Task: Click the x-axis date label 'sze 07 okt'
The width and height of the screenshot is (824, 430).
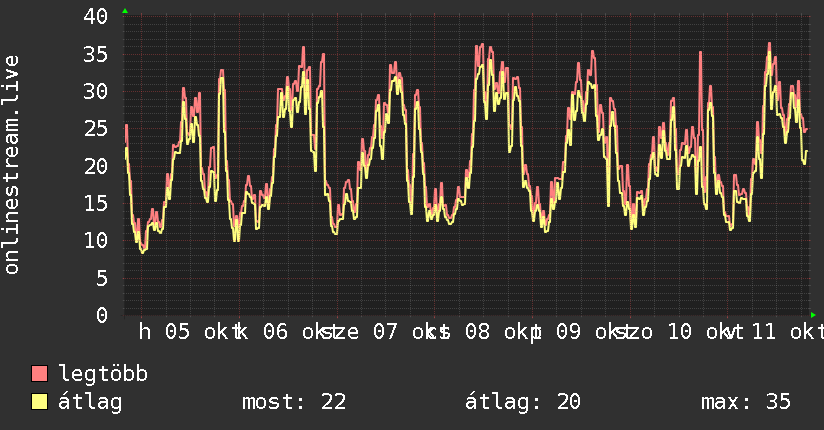Action: [x=384, y=332]
